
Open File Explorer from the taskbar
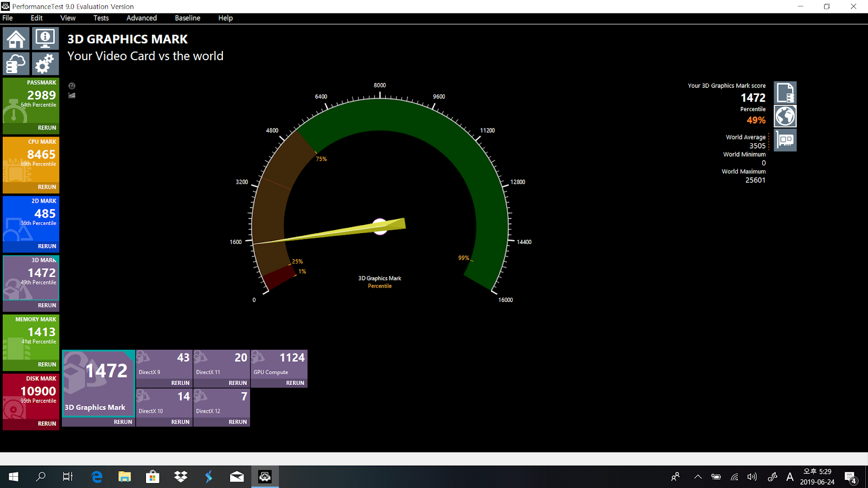coord(125,477)
